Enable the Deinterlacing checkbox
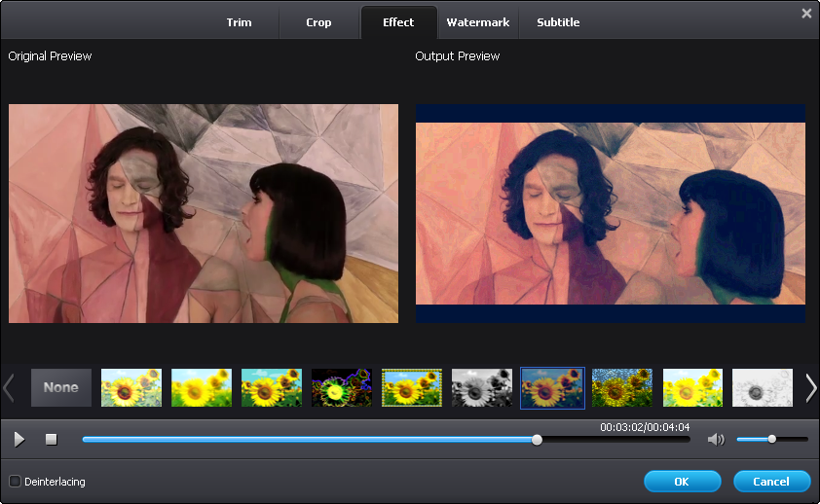This screenshot has height=504, width=820. tap(15, 481)
